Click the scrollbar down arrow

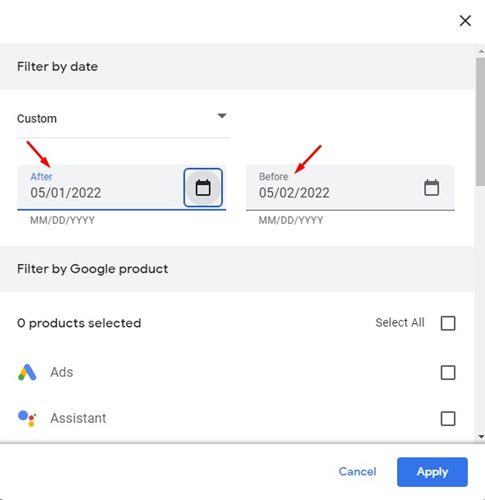pos(481,437)
